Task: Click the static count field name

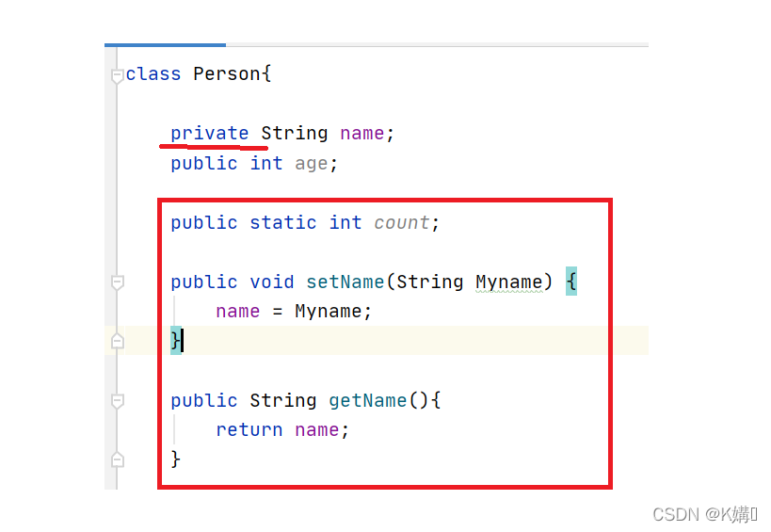Action: pos(401,222)
